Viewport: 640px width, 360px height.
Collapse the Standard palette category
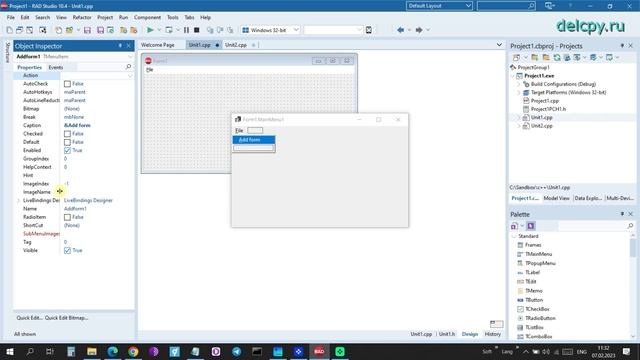tap(513, 236)
